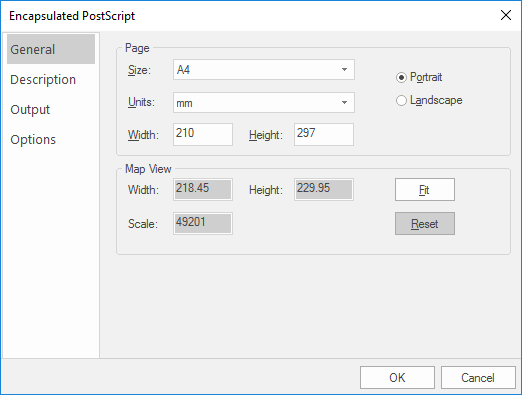Confirm with the OK button
Screen dimensions: 522x395
[397, 378]
